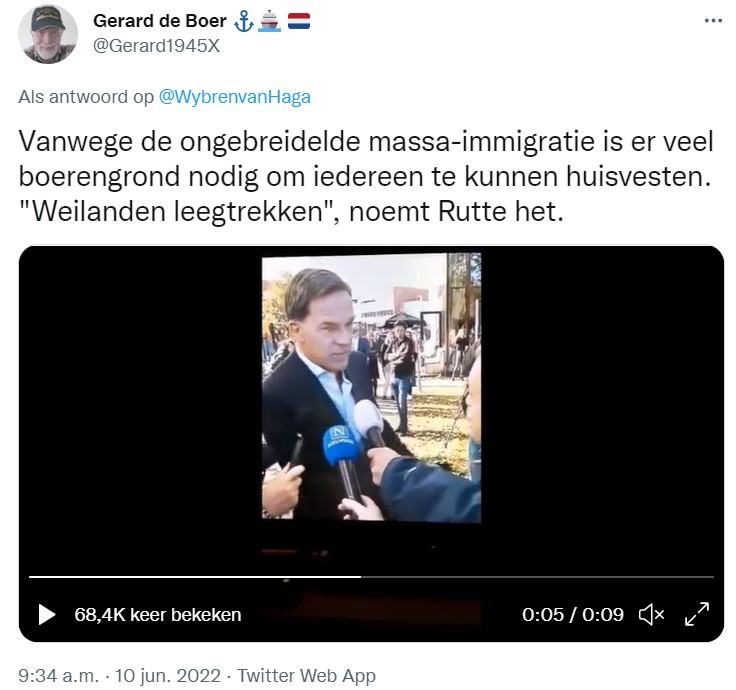Open the 9:34 a.m. timestamp link
Viewport: 736px width, 690px height.
(59, 676)
